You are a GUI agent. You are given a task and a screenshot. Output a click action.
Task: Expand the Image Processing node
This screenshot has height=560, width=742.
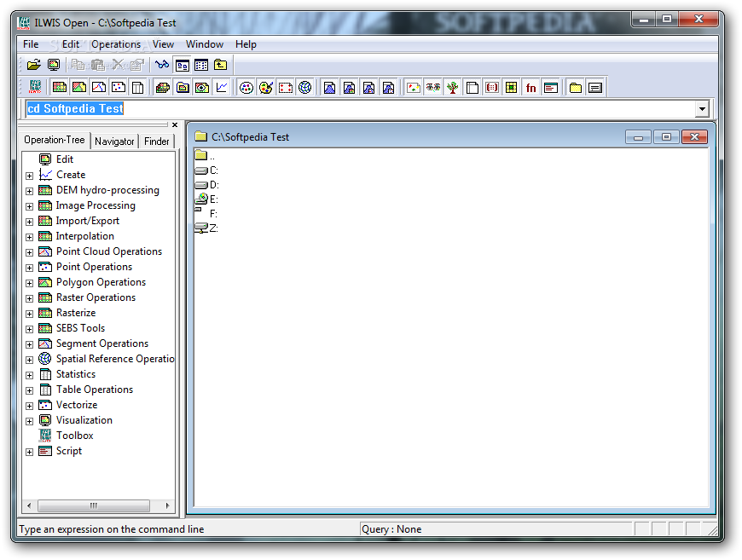point(29,206)
